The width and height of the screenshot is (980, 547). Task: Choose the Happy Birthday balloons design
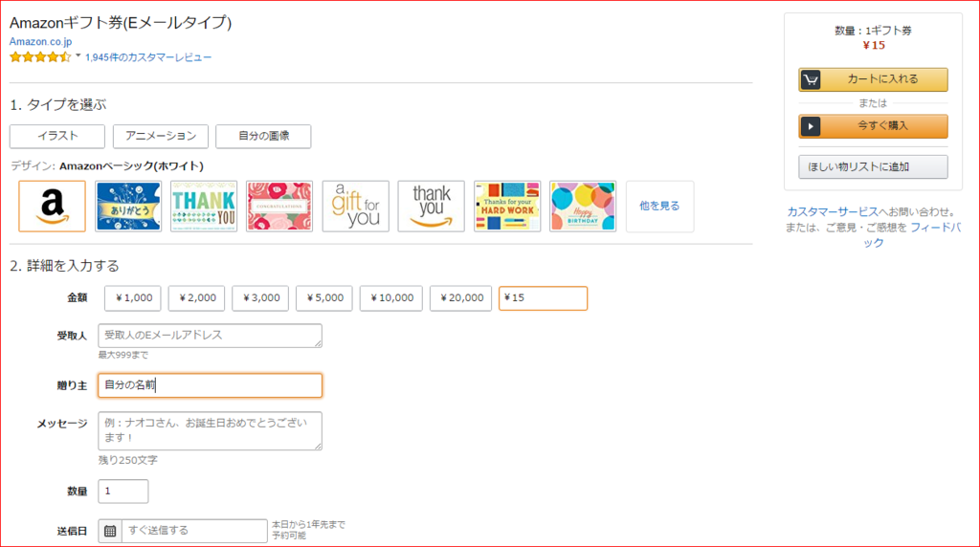click(x=583, y=206)
